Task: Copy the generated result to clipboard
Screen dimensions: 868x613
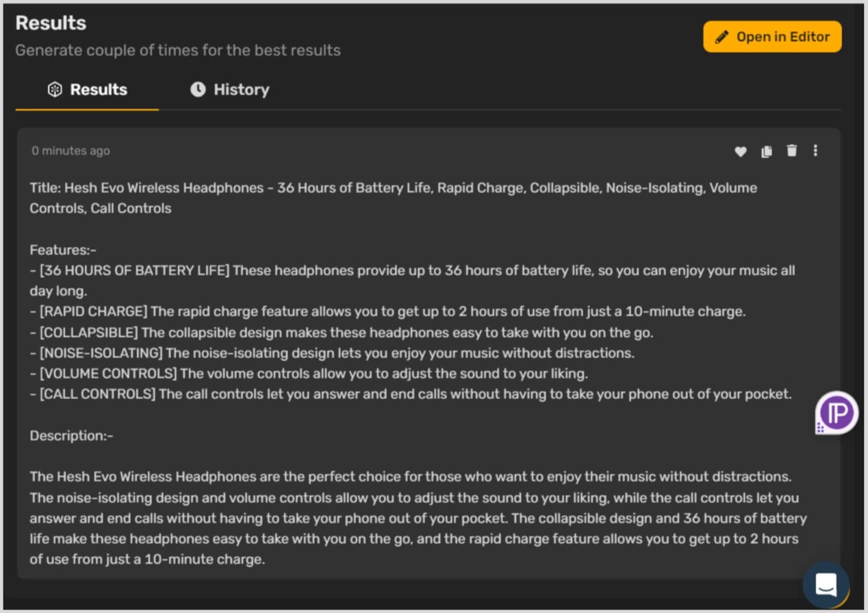Action: coord(766,152)
